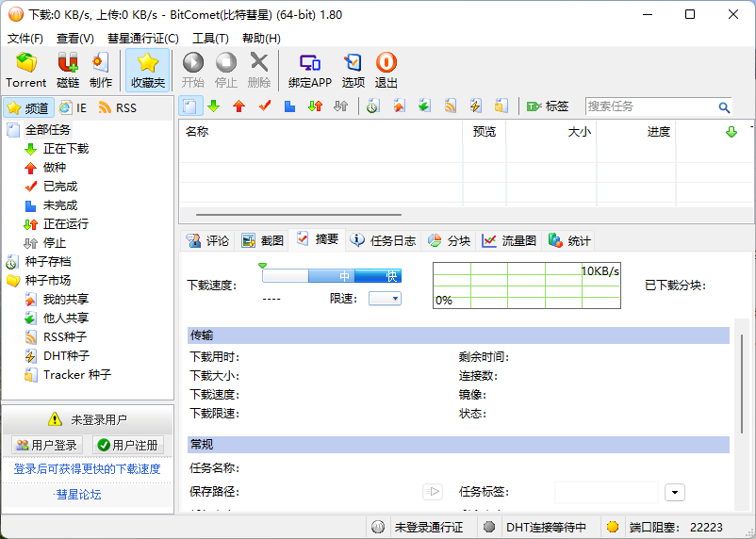
Task: Switch to the RSS sidebar tab
Action: [118, 108]
